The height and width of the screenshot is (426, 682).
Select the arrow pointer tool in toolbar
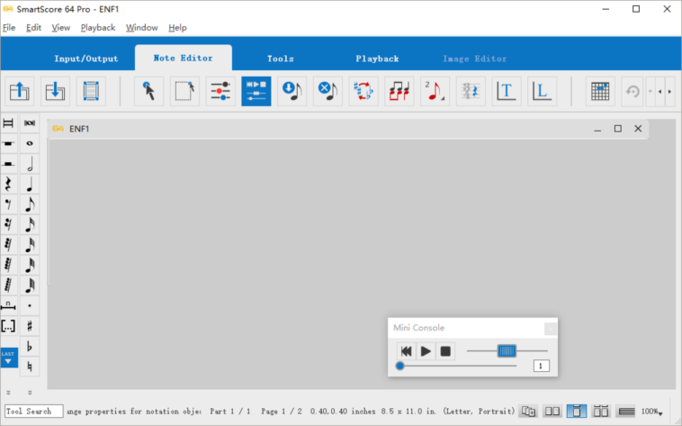click(x=149, y=92)
